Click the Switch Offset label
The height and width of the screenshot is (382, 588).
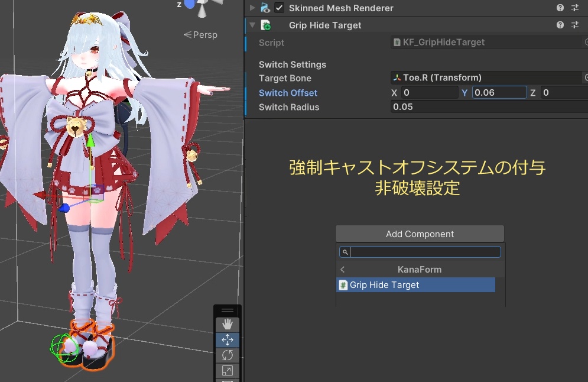tap(288, 93)
